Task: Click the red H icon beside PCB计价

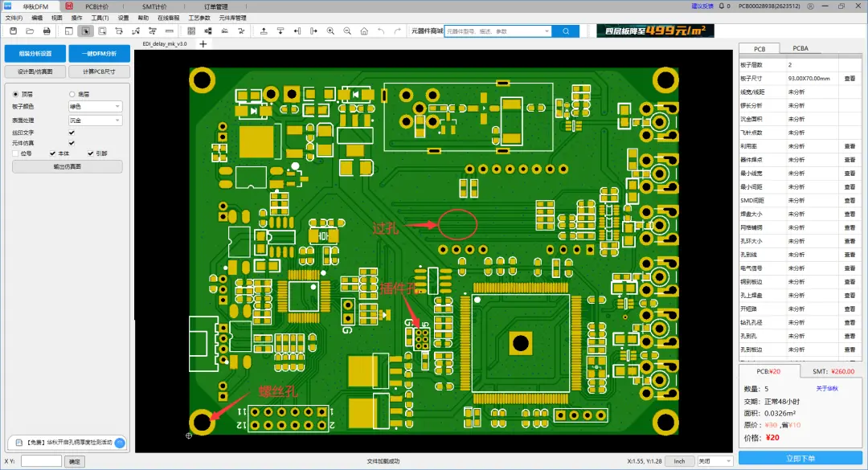Action: click(x=68, y=6)
